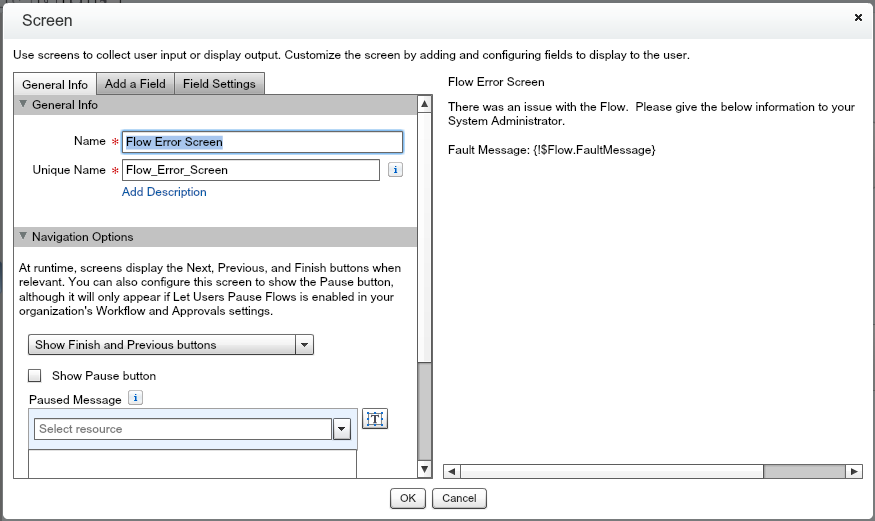The width and height of the screenshot is (875, 521).
Task: Click the left panel scroll up arrow
Action: 424,105
